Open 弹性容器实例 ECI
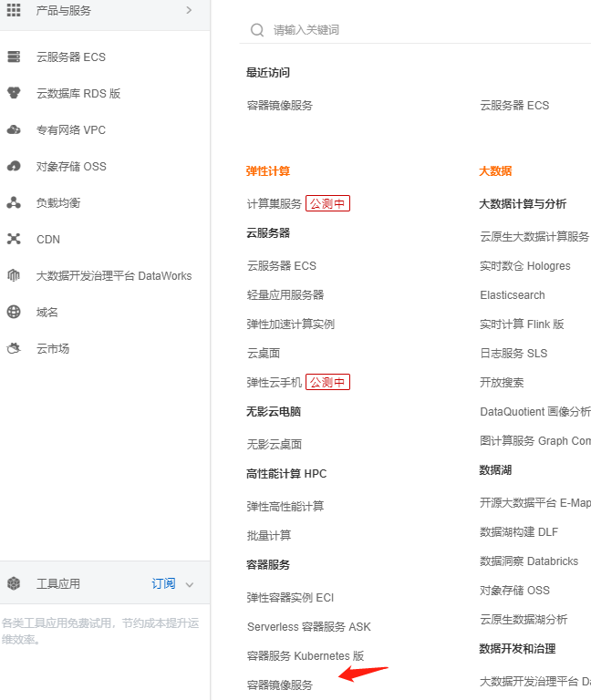 (290, 597)
